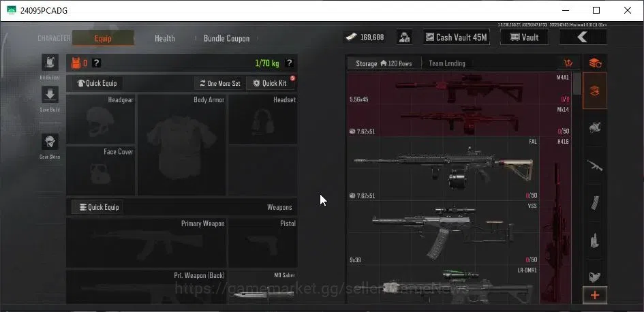Open the Quick Kit button
Screen dimensions: 644x312
point(270,83)
